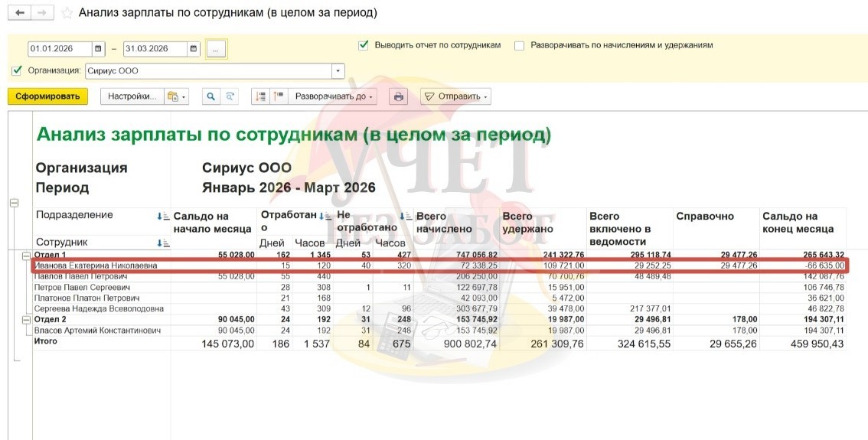The image size is (868, 440).
Task: Click the magnifier search icon in toolbar
Action: point(210,96)
